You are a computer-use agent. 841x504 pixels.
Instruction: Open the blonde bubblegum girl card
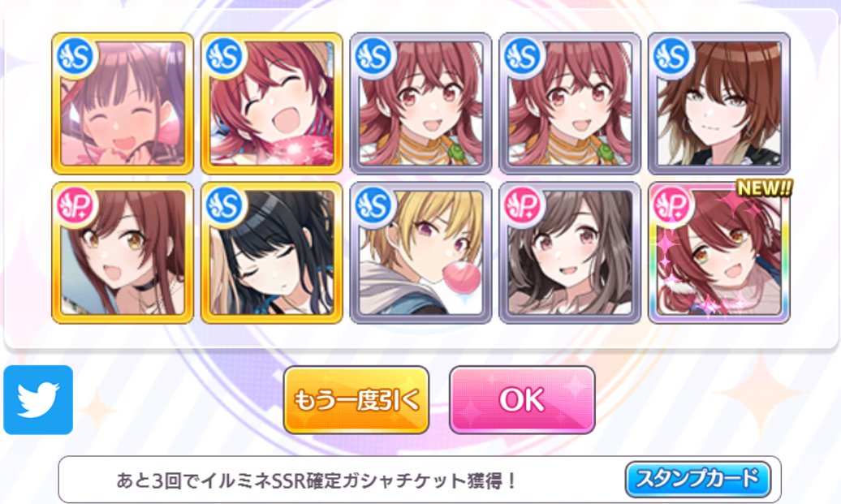coord(421,253)
